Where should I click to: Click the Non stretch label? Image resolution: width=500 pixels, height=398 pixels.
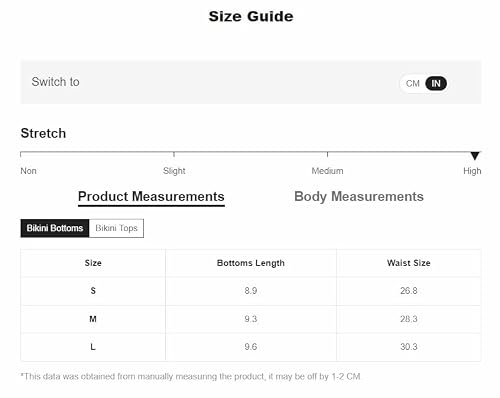[x=29, y=171]
